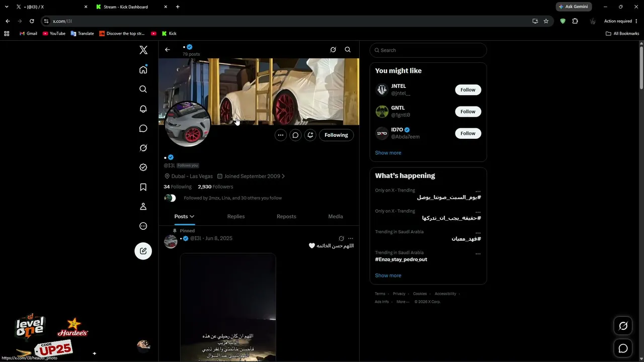
Task: Show more under What's happening
Action: [388, 276]
